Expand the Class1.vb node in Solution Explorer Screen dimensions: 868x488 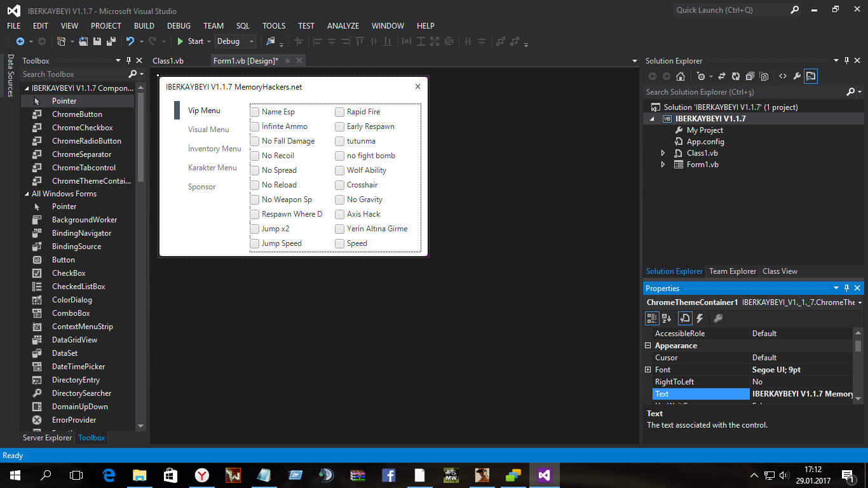click(663, 153)
